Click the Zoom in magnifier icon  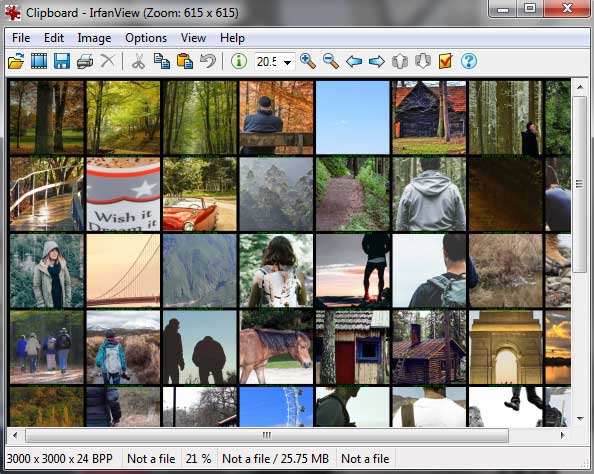tap(308, 61)
